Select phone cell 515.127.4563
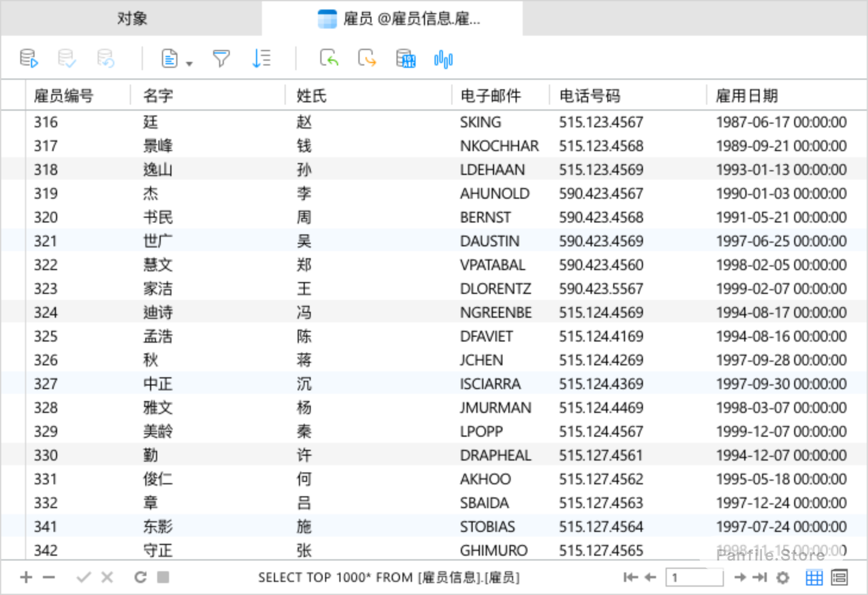Viewport: 868px width, 595px height. point(601,503)
